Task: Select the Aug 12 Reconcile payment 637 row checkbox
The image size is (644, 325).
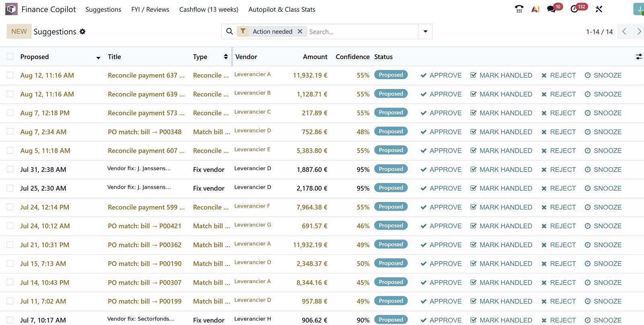Action: [x=10, y=75]
